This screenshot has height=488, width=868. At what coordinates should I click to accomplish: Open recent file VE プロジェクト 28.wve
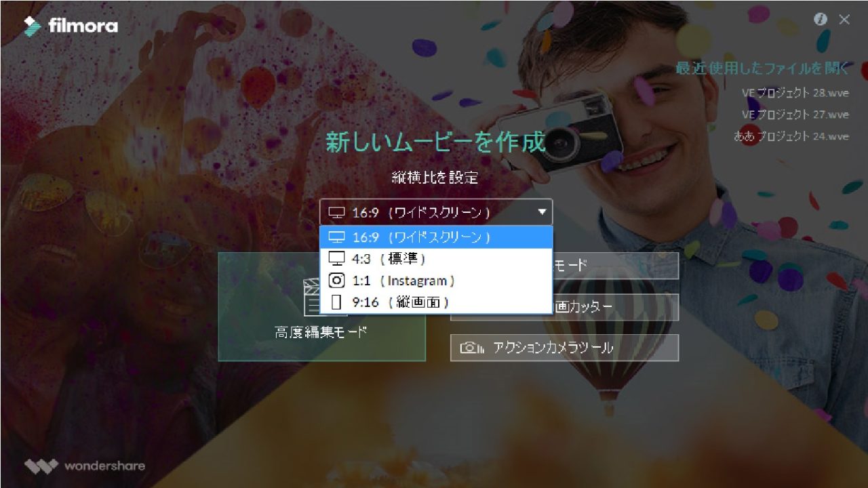(x=795, y=92)
